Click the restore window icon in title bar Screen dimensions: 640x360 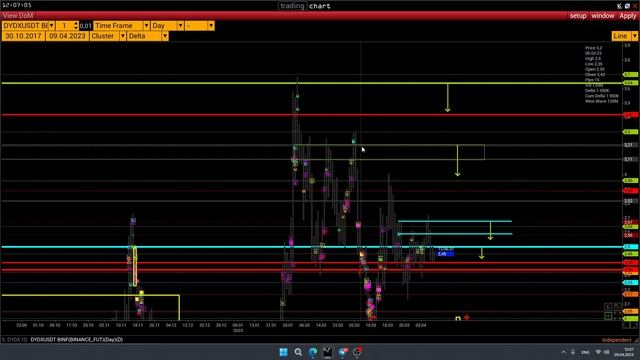click(x=627, y=6)
